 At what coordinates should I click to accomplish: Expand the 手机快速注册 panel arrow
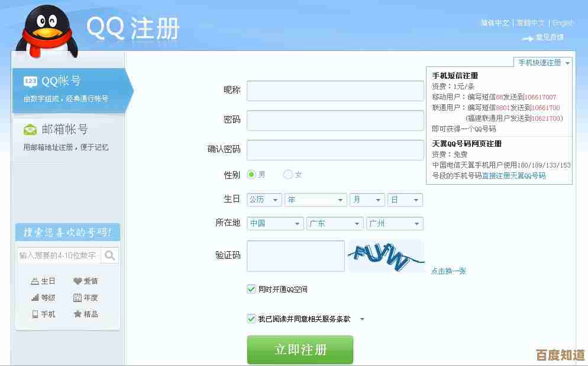point(567,62)
